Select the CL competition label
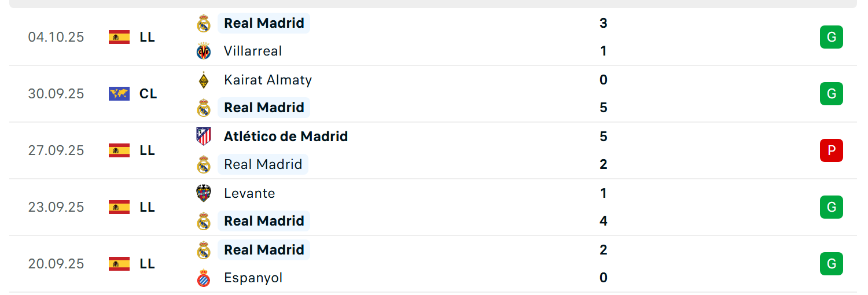Screen dimensions: 868x295 click(148, 94)
